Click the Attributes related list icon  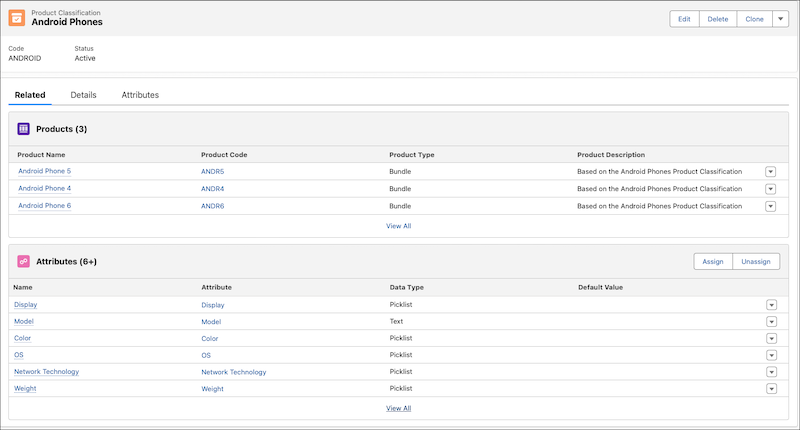tap(23, 262)
